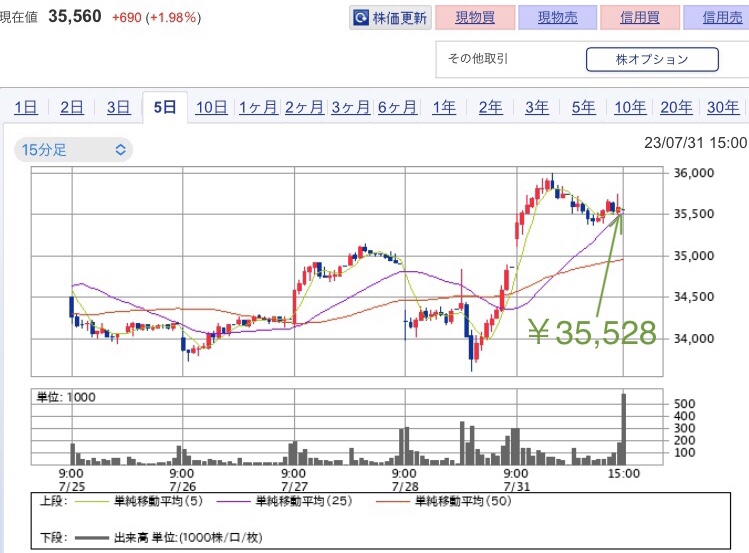Image resolution: width=749 pixels, height=553 pixels.
Task: Switch chart to 3ヶ月 range
Action: point(351,107)
